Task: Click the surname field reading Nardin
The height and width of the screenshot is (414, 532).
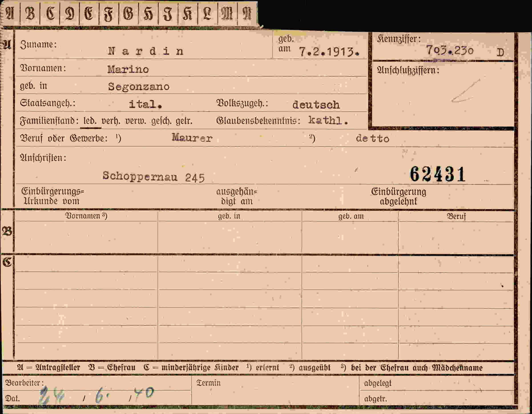Action: click(x=146, y=51)
